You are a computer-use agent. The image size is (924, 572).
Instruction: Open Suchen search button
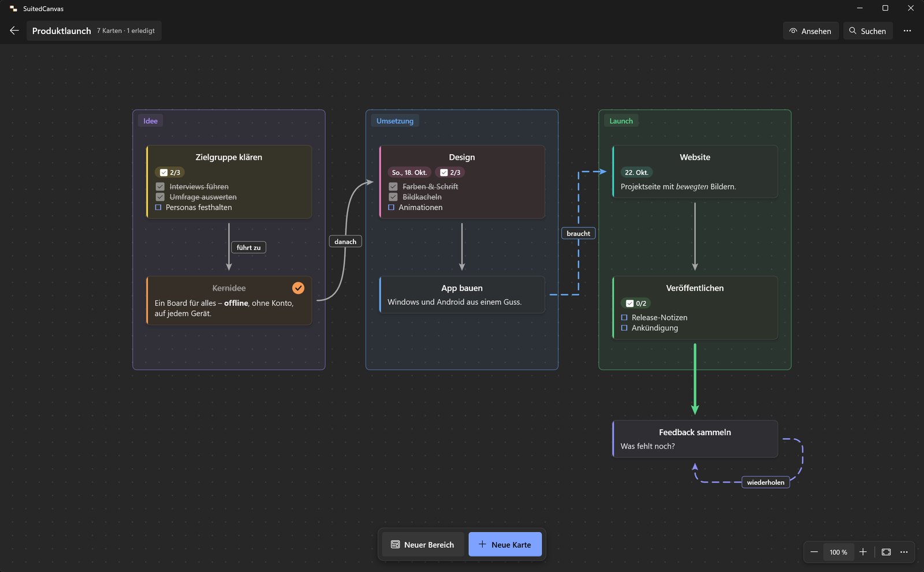pos(868,31)
